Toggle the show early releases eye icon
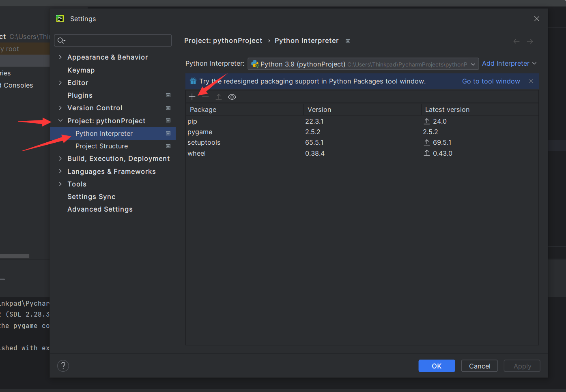Screen dimensions: 566x392 [232, 97]
